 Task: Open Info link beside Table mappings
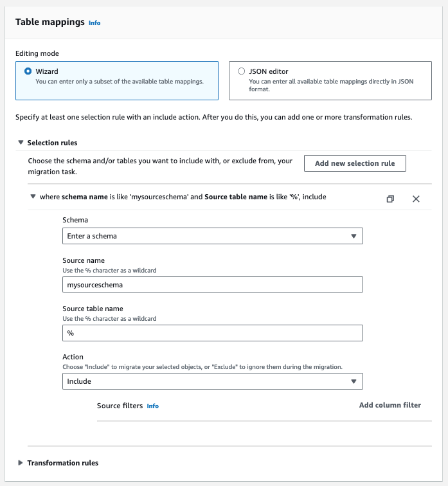(x=94, y=22)
